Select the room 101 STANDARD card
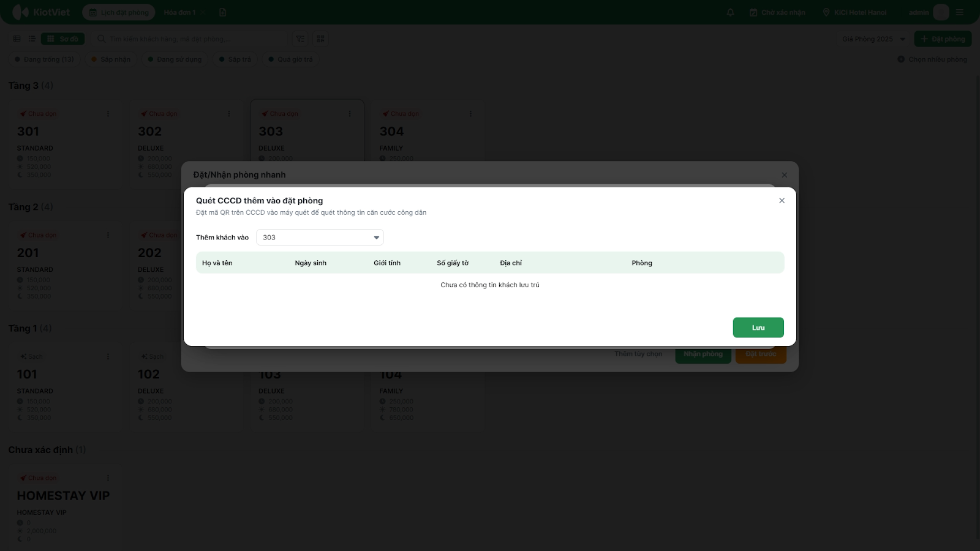Image resolution: width=980 pixels, height=551 pixels. (x=65, y=386)
